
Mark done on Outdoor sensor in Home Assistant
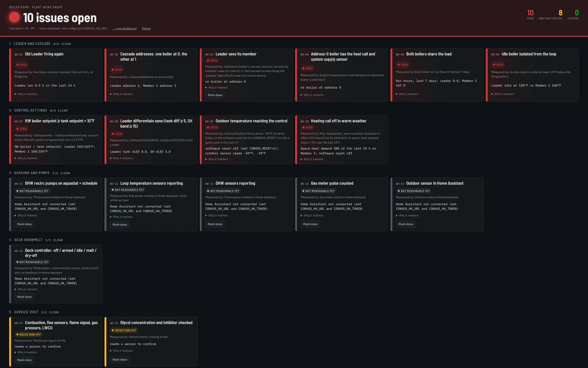406,224
